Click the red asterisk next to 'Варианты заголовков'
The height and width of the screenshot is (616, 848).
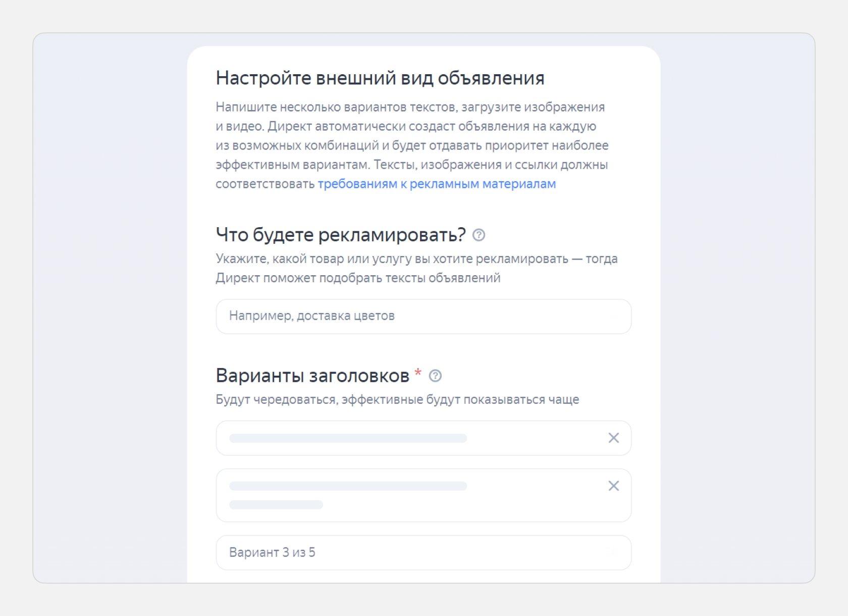417,374
